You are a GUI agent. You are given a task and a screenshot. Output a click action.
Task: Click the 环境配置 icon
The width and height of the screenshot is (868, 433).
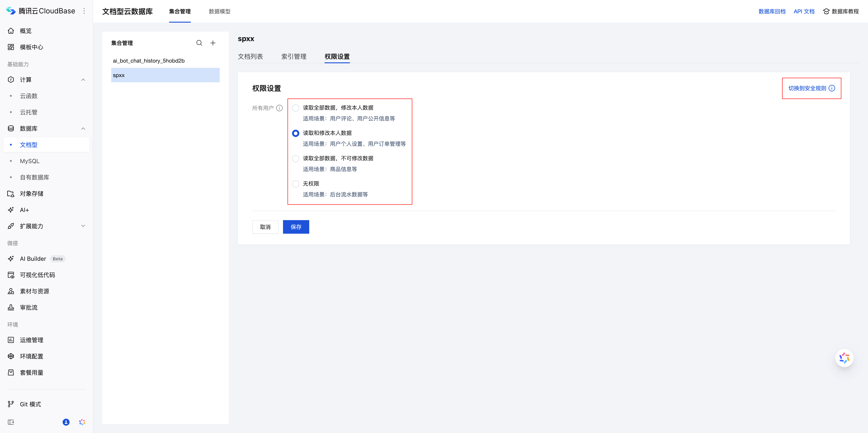[x=11, y=356]
